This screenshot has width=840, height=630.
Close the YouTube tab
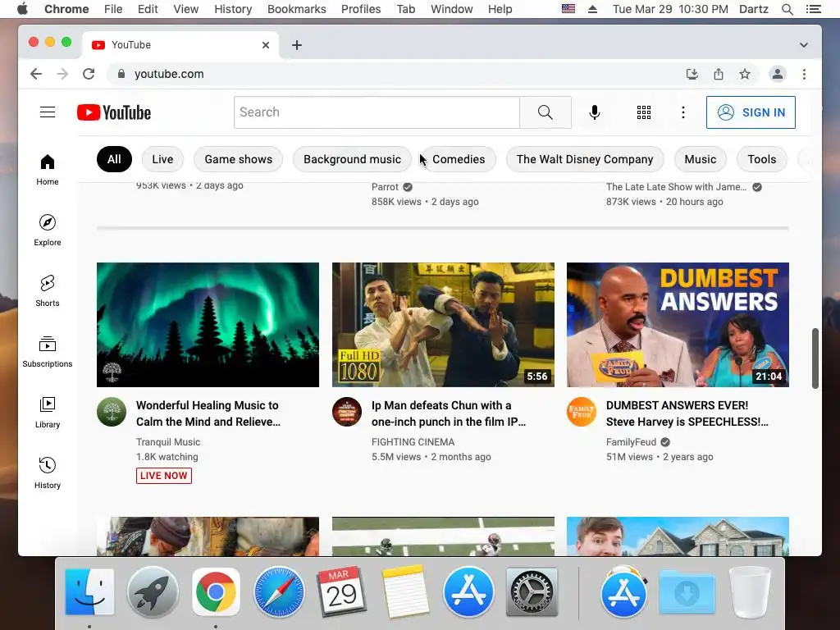pyautogui.click(x=266, y=45)
